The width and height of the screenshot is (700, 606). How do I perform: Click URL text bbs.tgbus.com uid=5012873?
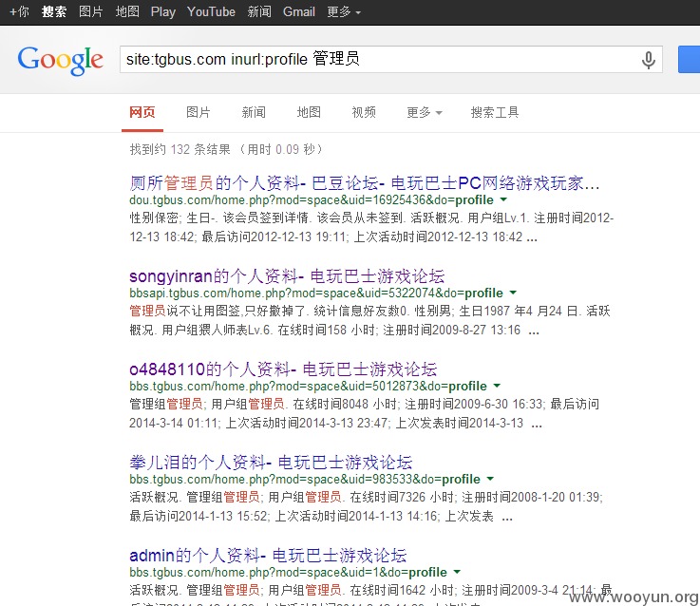pyautogui.click(x=308, y=386)
